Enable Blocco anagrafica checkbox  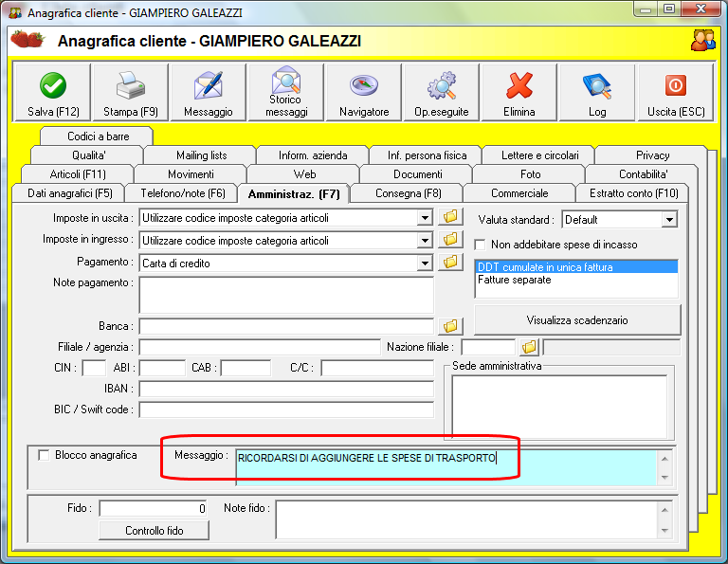pyautogui.click(x=44, y=455)
